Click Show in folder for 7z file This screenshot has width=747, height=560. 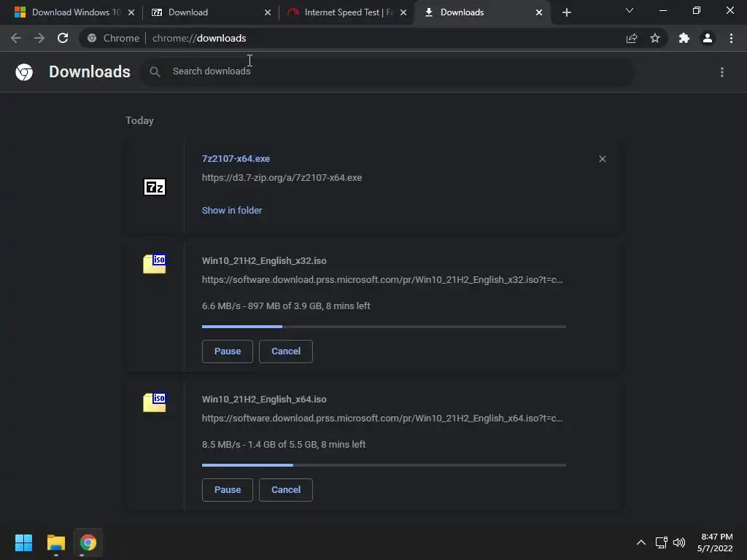232,211
